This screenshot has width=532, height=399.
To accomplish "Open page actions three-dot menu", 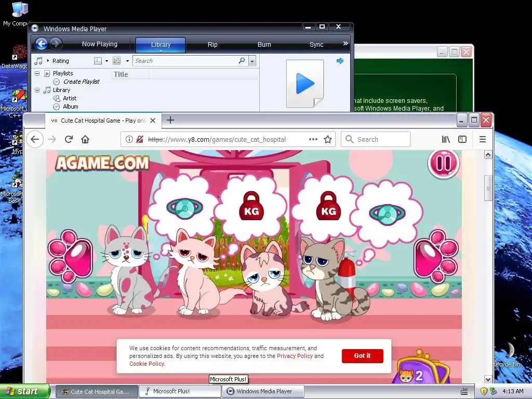I will [313, 139].
